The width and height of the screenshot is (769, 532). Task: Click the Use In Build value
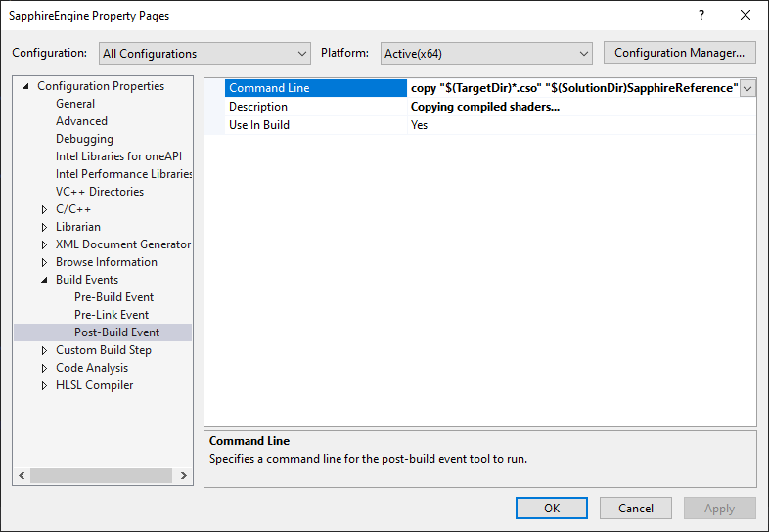420,125
